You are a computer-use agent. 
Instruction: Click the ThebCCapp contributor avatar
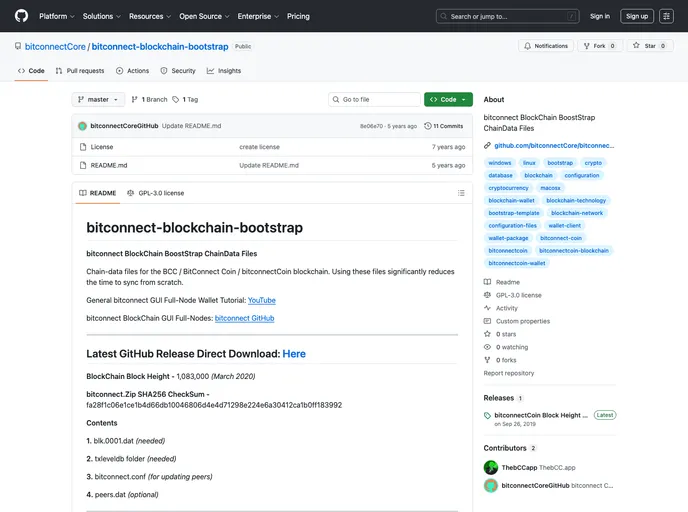pyautogui.click(x=491, y=467)
